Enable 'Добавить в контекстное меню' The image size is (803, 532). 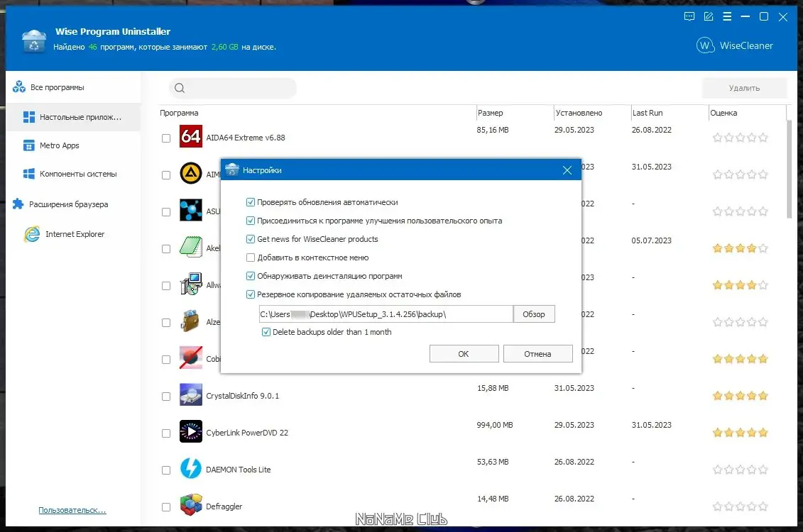click(x=251, y=257)
